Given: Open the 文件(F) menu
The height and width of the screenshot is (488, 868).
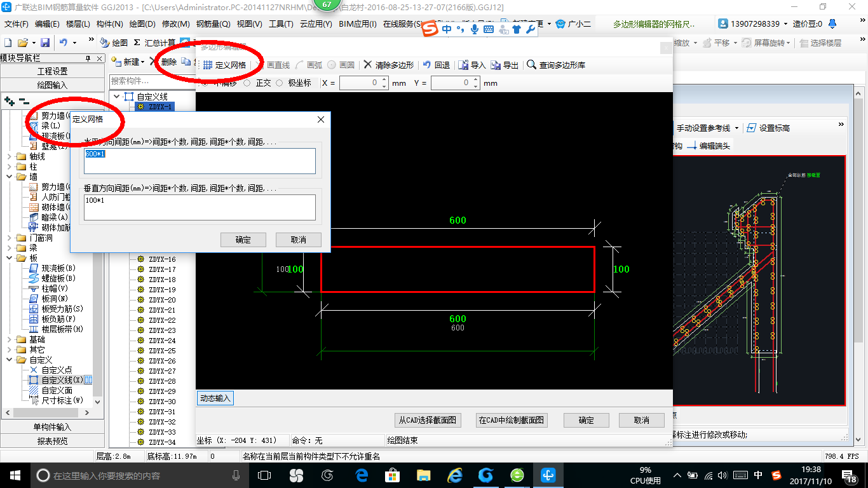Looking at the screenshot, I should coord(17,24).
